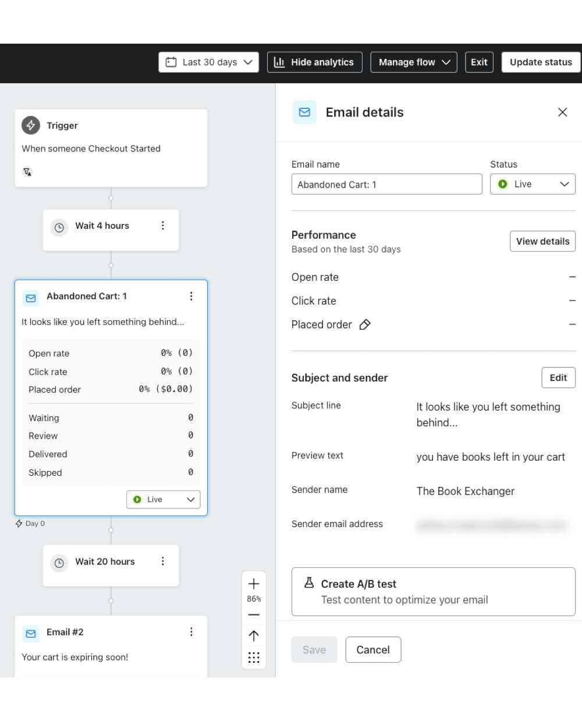Click Update status in the header

point(540,62)
